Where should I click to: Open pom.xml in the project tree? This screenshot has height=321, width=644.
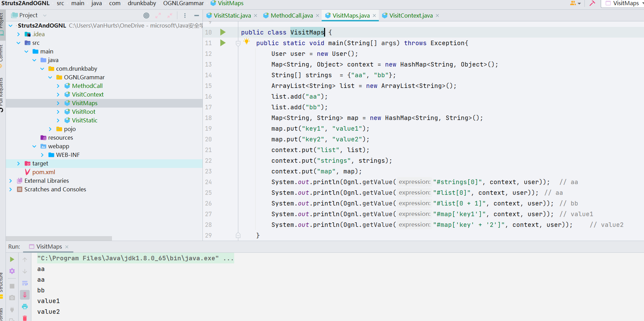43,172
